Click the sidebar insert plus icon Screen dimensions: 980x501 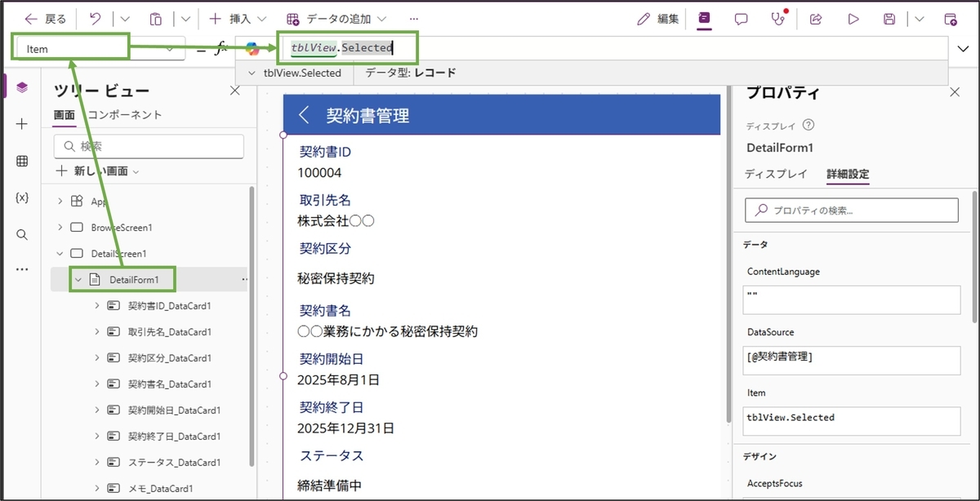(x=22, y=124)
